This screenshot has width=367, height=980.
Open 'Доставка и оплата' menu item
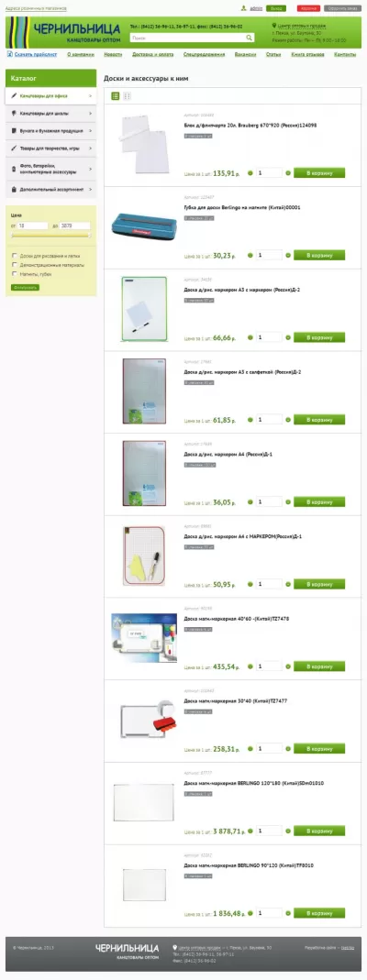153,54
